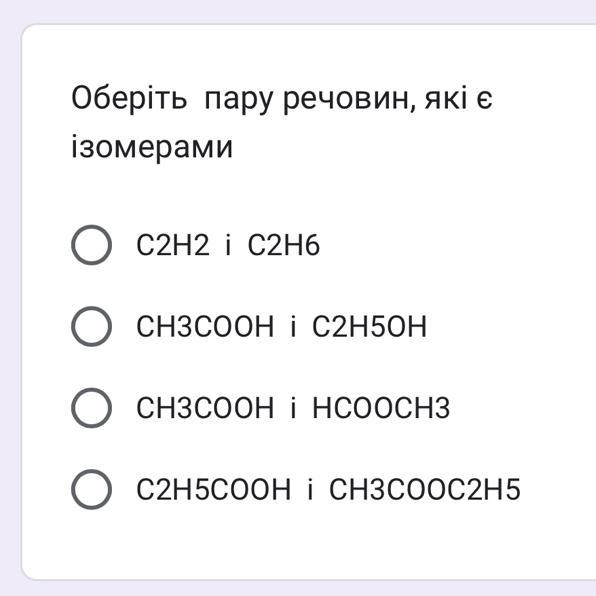Click the CH3COOC2H5 formula label
Image resolution: width=596 pixels, height=596 pixels.
point(425,490)
